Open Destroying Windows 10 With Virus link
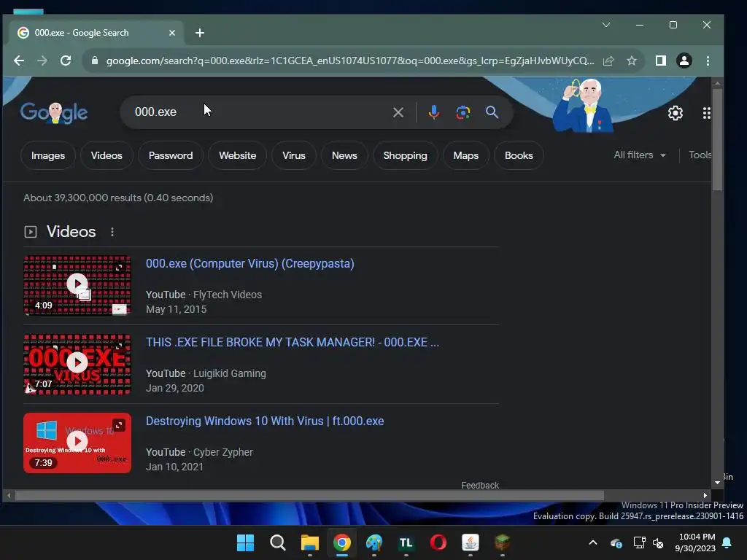This screenshot has height=560, width=747. [x=264, y=421]
